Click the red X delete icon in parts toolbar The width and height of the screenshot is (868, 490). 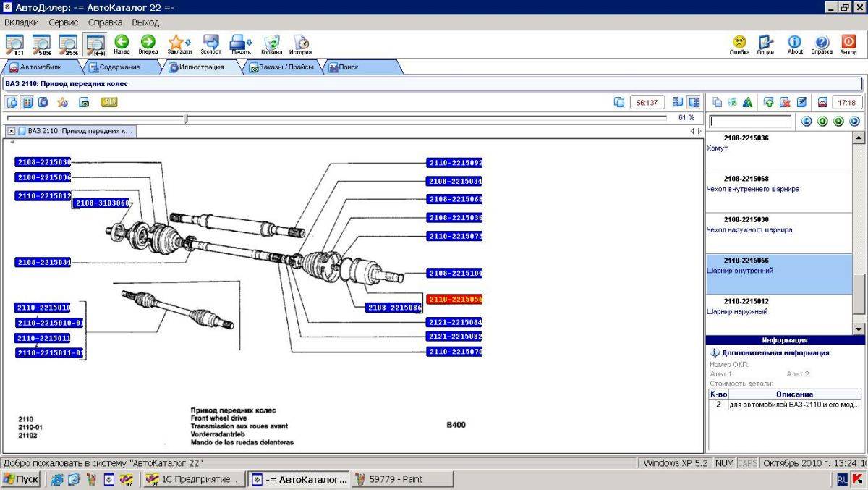pos(785,102)
